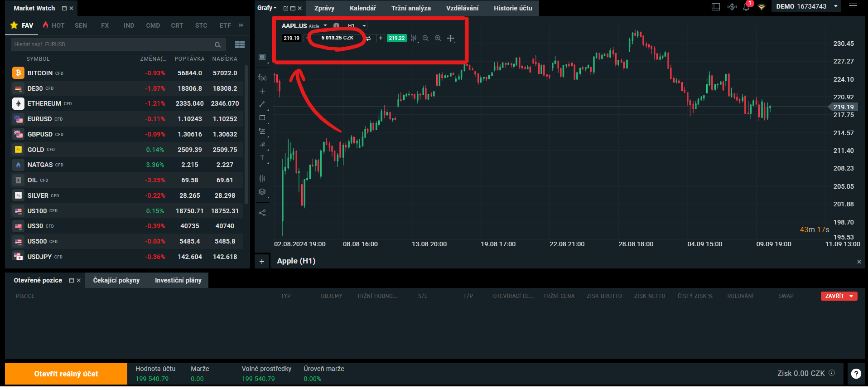The image size is (868, 390).
Task: Select the rectangle drawing tool
Action: [262, 118]
